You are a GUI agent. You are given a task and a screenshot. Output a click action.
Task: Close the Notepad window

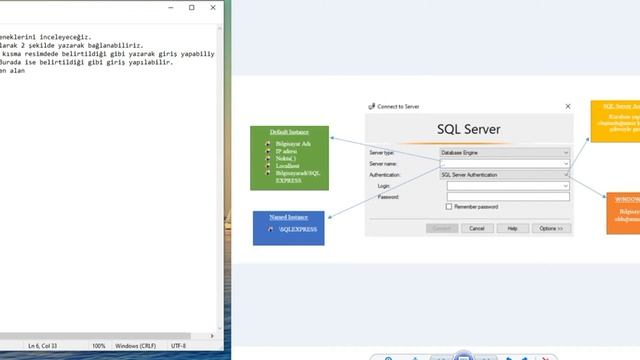pyautogui.click(x=213, y=7)
